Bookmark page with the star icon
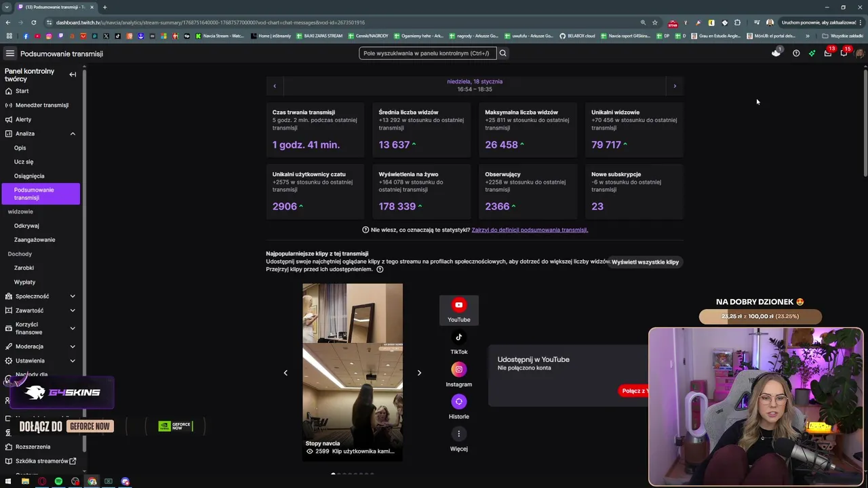This screenshot has width=868, height=488. point(655,22)
